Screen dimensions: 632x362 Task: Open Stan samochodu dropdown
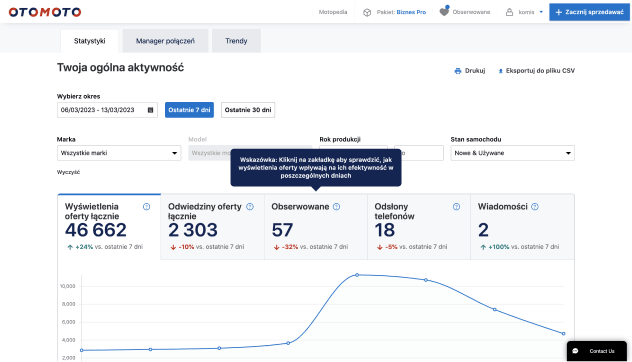[513, 153]
